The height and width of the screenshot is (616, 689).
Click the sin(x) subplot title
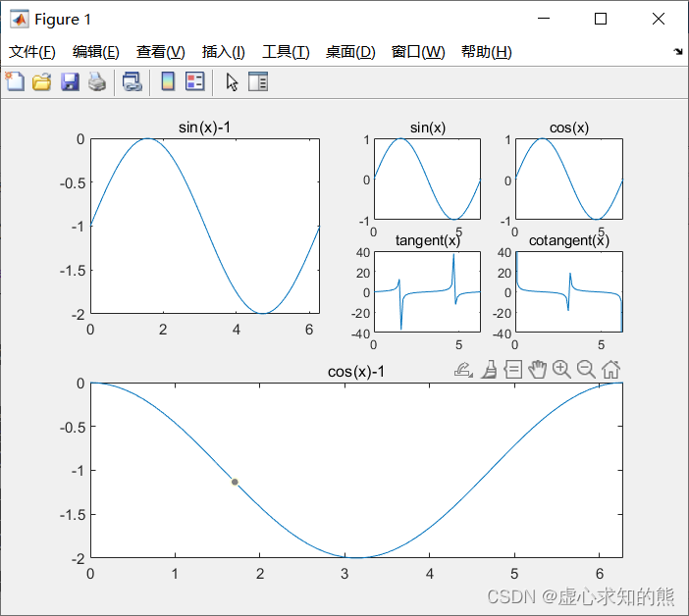click(x=428, y=128)
